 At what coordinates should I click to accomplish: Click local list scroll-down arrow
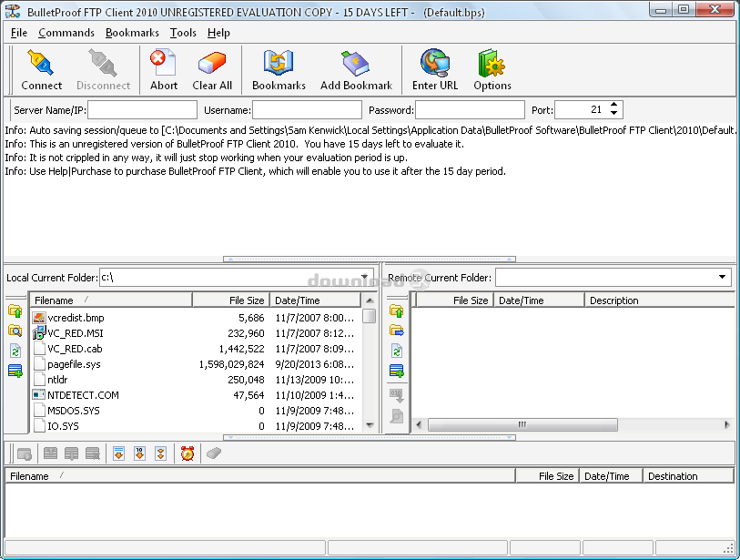(370, 425)
